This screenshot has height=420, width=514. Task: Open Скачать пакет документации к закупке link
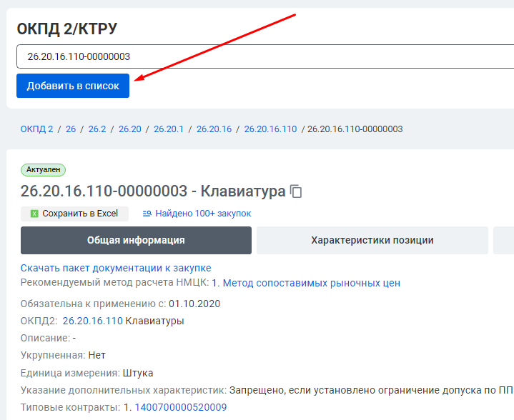116,268
